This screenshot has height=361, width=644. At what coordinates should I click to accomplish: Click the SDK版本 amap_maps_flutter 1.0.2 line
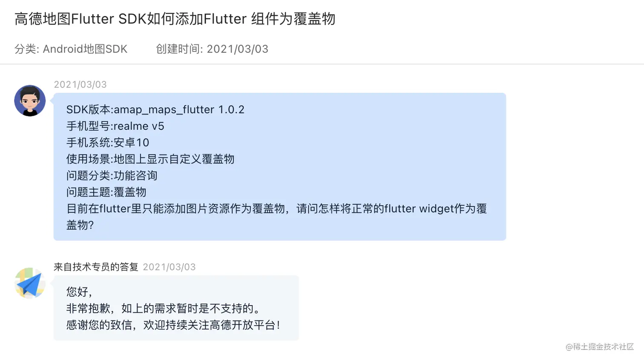[x=155, y=109]
